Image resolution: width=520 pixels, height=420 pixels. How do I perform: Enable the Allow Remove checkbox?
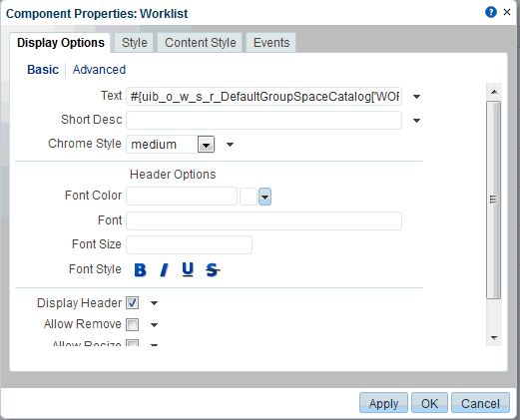tap(132, 324)
